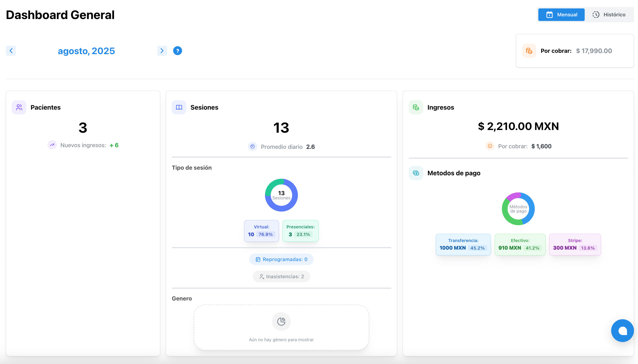Click the empty Genero pie chart icon
This screenshot has height=364, width=638.
281,321
